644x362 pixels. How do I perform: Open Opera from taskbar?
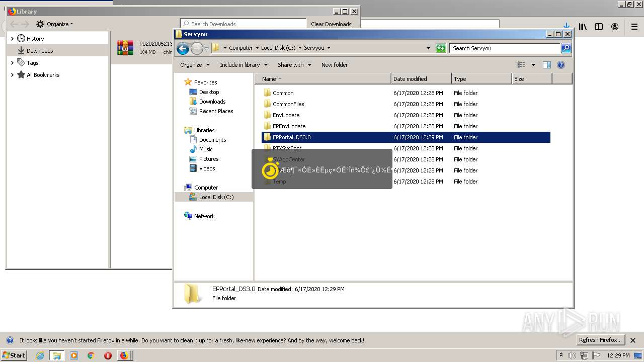click(x=108, y=355)
